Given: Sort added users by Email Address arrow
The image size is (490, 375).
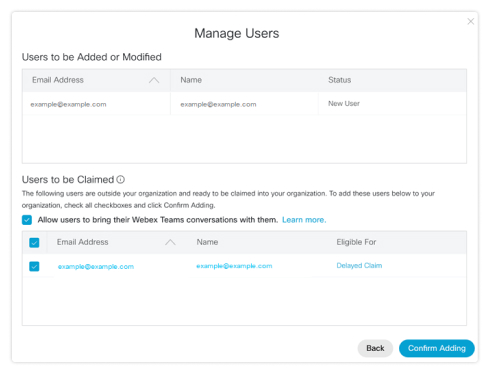Looking at the screenshot, I should [x=154, y=80].
